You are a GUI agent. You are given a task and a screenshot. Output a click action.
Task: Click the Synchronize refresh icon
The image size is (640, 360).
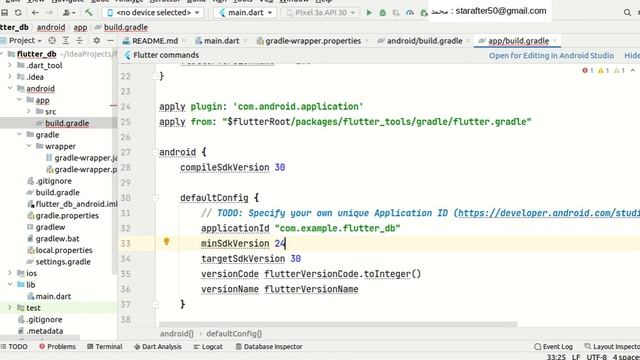click(18, 13)
